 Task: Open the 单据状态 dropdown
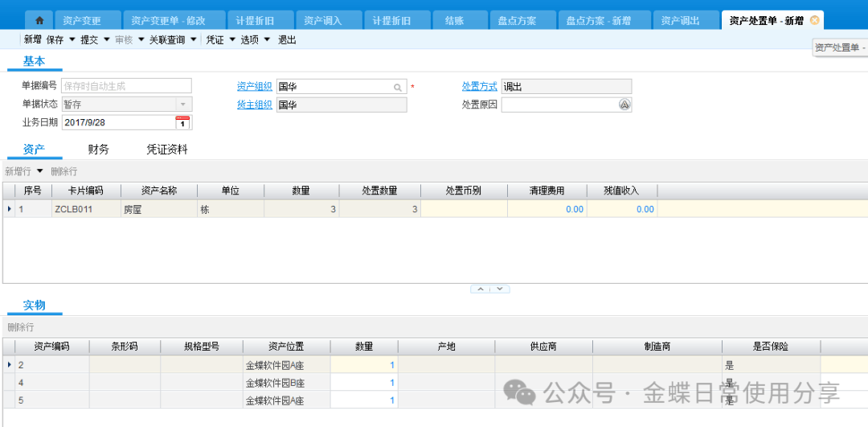tap(182, 105)
